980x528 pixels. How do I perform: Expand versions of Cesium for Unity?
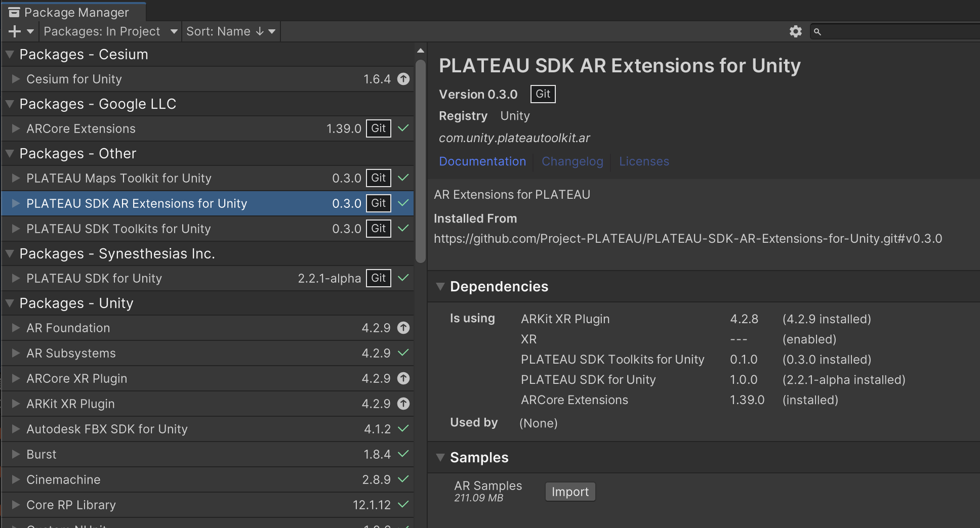pyautogui.click(x=16, y=79)
